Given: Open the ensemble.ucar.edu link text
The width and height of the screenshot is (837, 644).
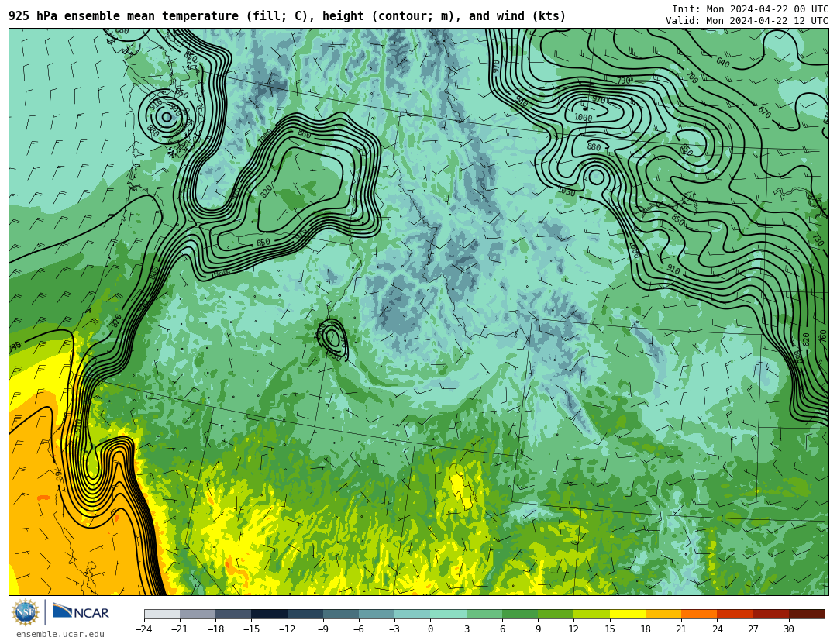Looking at the screenshot, I should [60, 635].
